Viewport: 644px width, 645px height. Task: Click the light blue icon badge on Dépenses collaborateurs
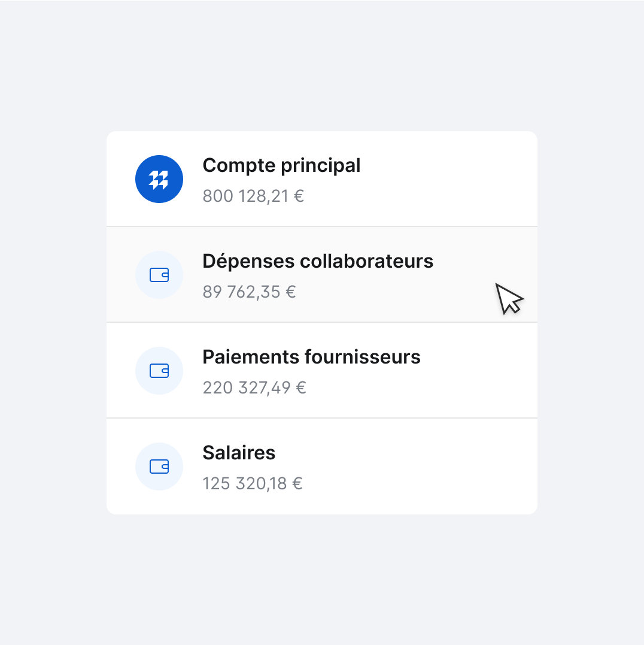pyautogui.click(x=159, y=274)
